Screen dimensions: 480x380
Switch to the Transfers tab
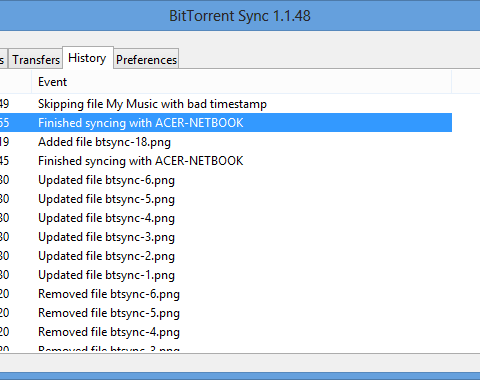tap(36, 59)
